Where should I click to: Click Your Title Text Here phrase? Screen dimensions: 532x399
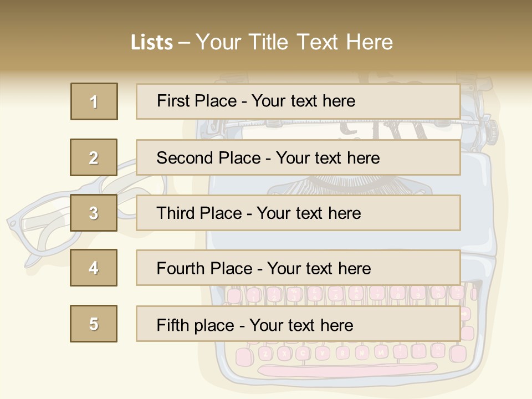(x=294, y=42)
